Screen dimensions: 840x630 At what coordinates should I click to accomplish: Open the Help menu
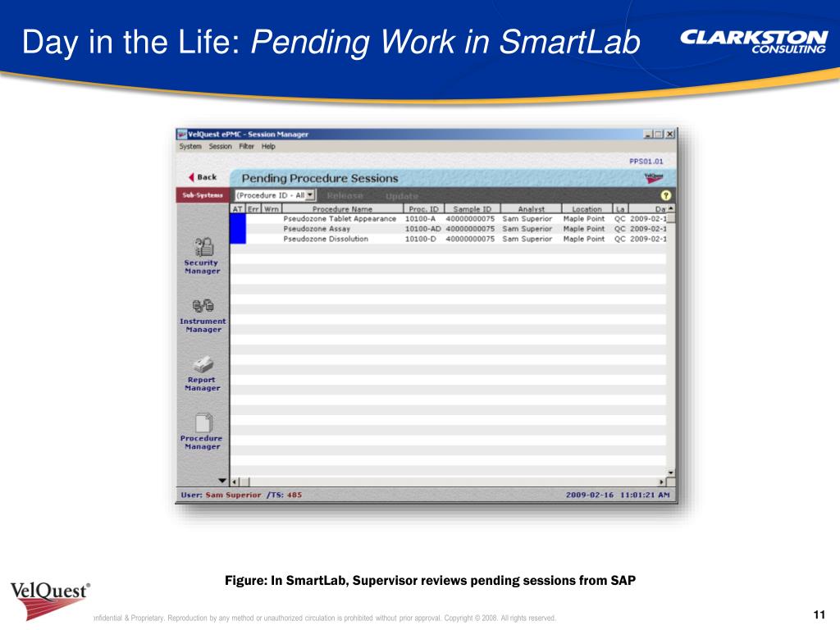[x=268, y=146]
